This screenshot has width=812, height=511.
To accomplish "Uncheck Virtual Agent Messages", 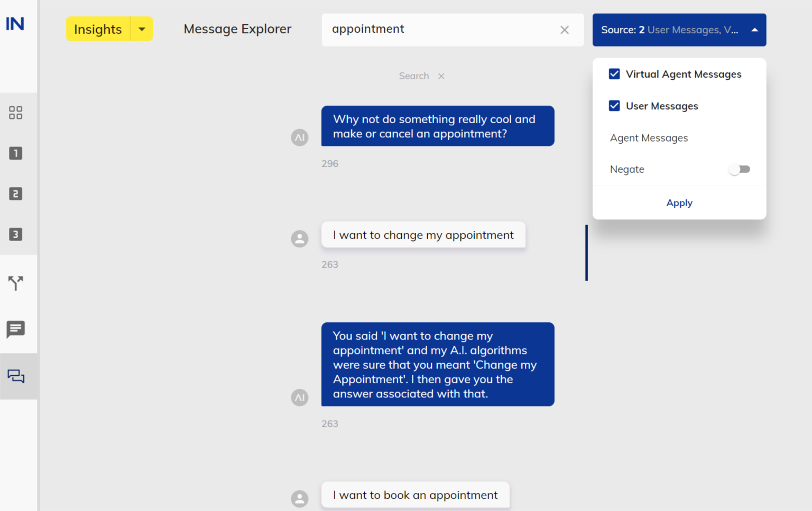I will coord(614,74).
